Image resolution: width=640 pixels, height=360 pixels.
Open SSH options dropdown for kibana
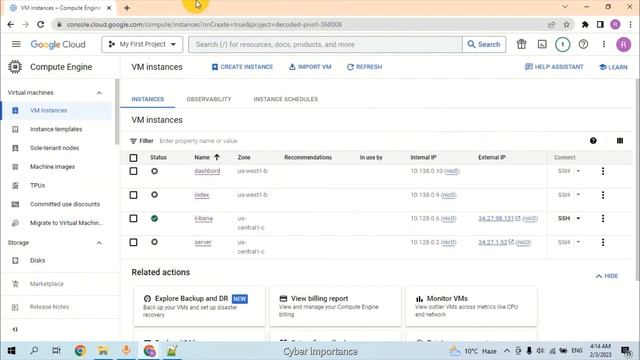click(578, 218)
